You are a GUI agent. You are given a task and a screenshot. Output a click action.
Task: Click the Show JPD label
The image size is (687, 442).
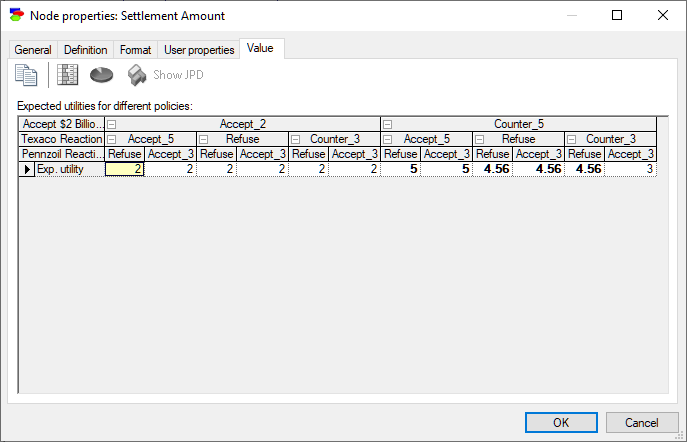178,75
